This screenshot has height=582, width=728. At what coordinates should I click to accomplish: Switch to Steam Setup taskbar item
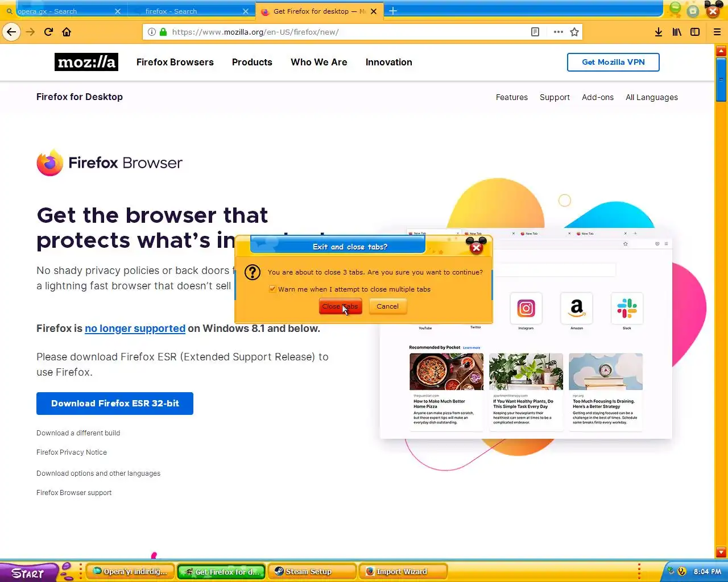click(312, 572)
